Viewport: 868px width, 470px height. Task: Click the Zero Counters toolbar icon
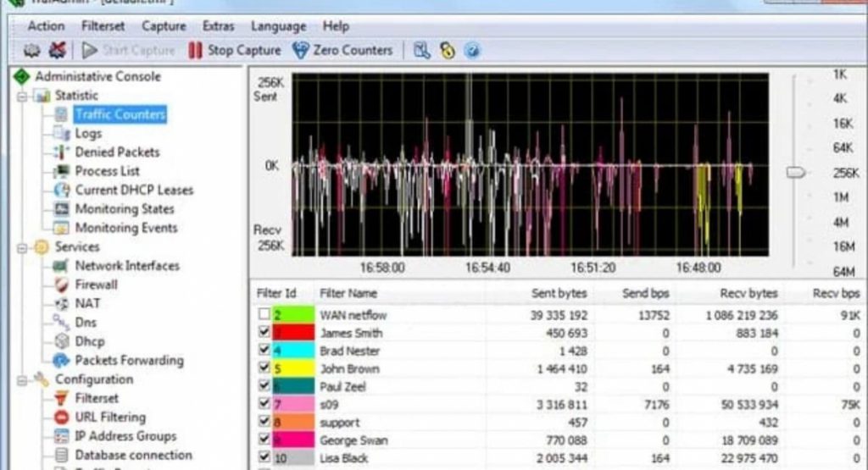pyautogui.click(x=300, y=51)
